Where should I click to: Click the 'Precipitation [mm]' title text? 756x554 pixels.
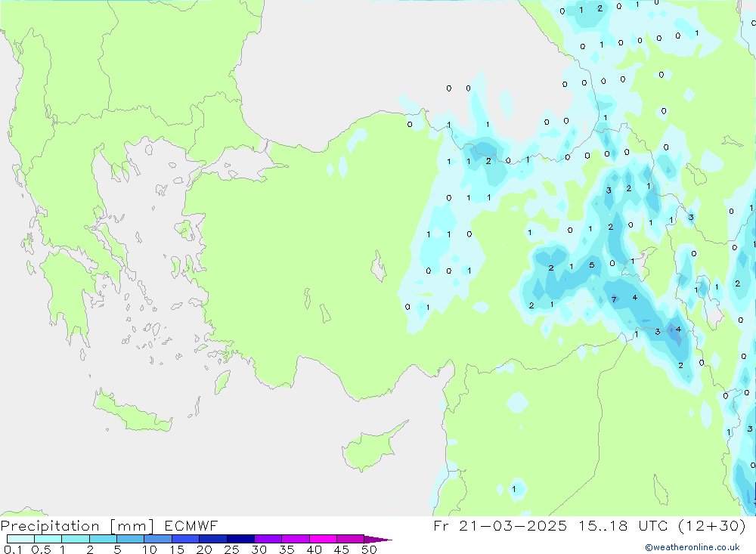(78, 525)
